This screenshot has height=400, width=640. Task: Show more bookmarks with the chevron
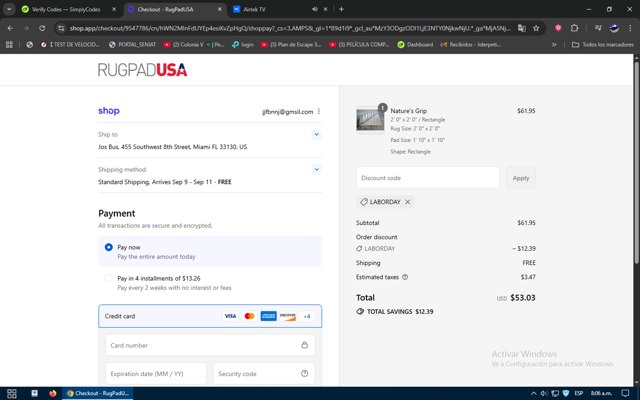pyautogui.click(x=554, y=44)
